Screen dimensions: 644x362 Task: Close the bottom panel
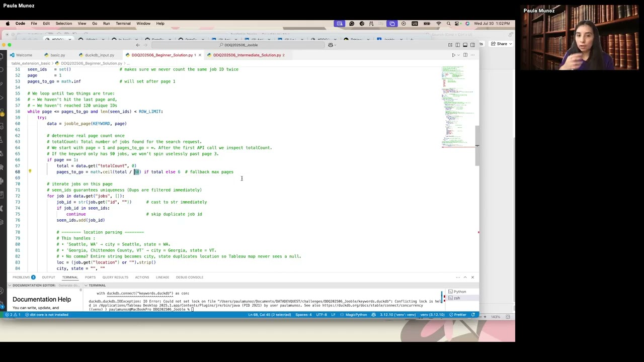point(472,277)
